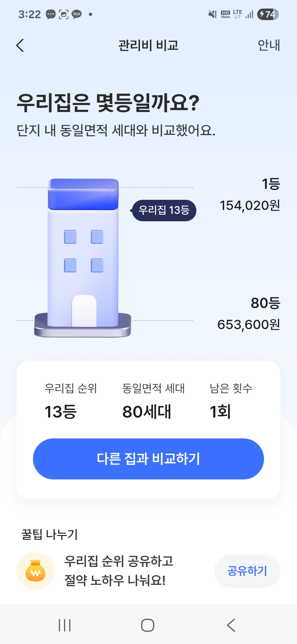The width and height of the screenshot is (297, 644).
Task: Tap the 우리집 13등 rank badge
Action: 164,211
